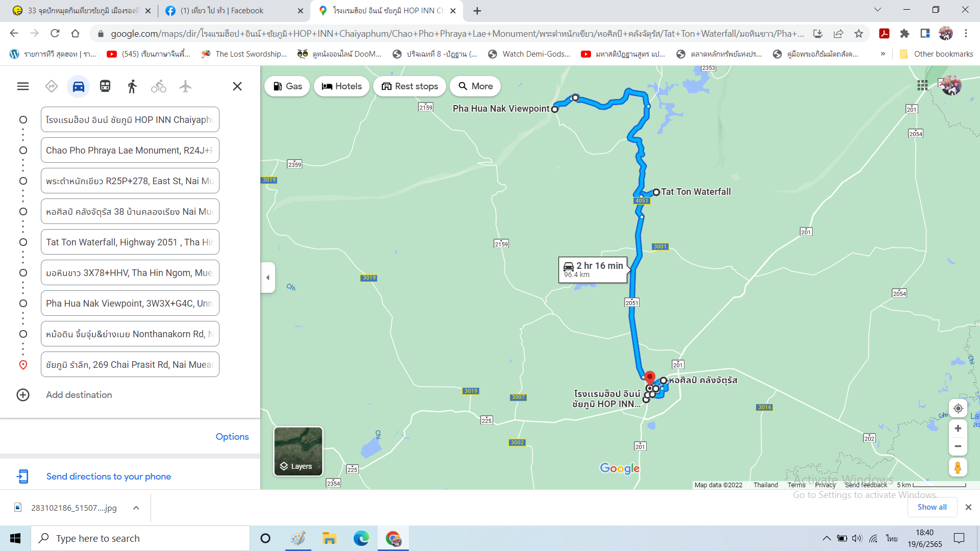Open the More search categories chip
The width and height of the screenshot is (980, 551).
[x=475, y=86]
